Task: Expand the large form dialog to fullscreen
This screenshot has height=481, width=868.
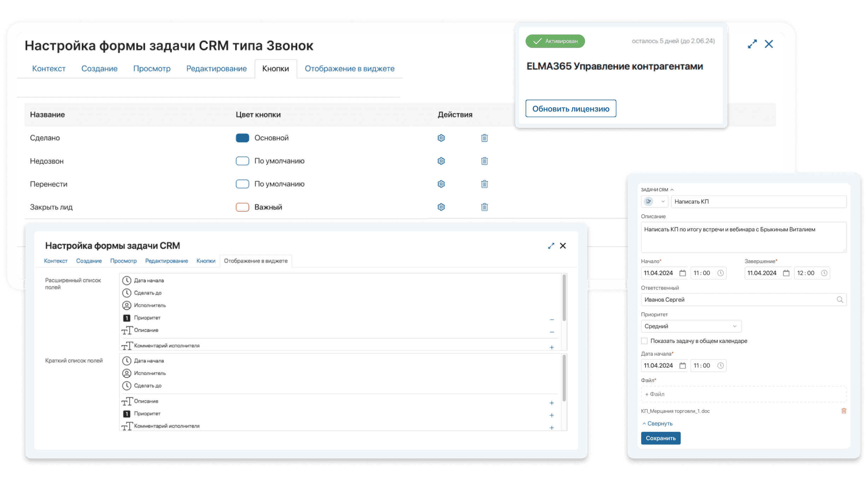Action: [752, 44]
